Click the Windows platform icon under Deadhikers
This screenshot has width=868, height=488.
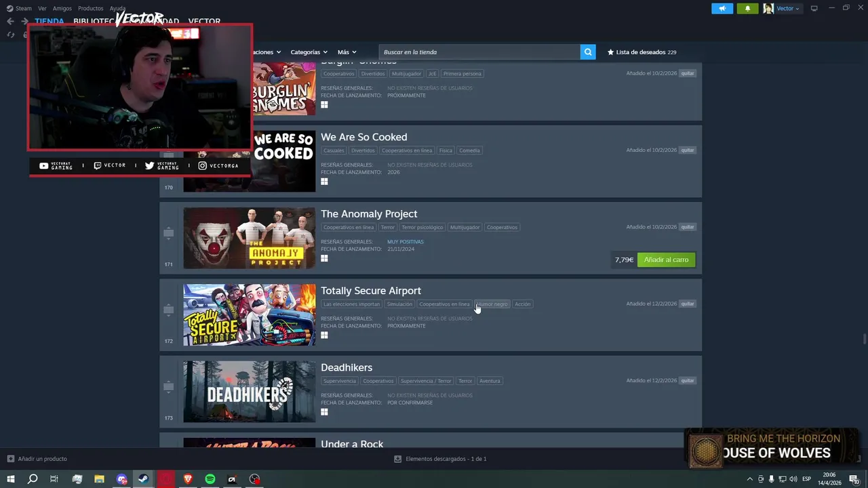pos(324,411)
